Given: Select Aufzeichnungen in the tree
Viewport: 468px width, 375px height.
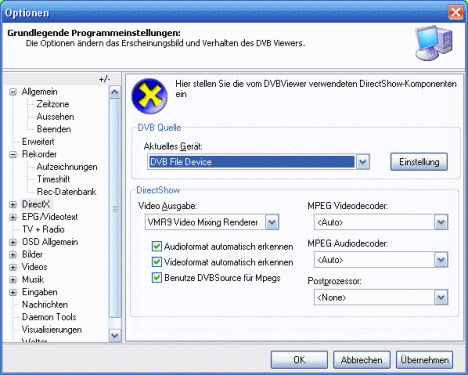Looking at the screenshot, I should [x=67, y=167].
